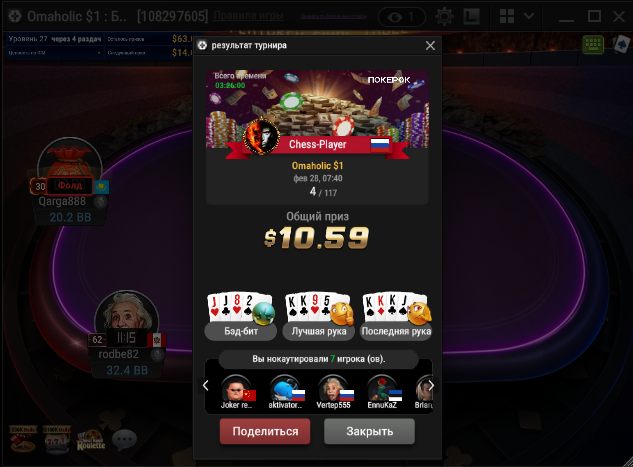This screenshot has width=633, height=467.
Task: Open the Правила игры link
Action: [248, 16]
